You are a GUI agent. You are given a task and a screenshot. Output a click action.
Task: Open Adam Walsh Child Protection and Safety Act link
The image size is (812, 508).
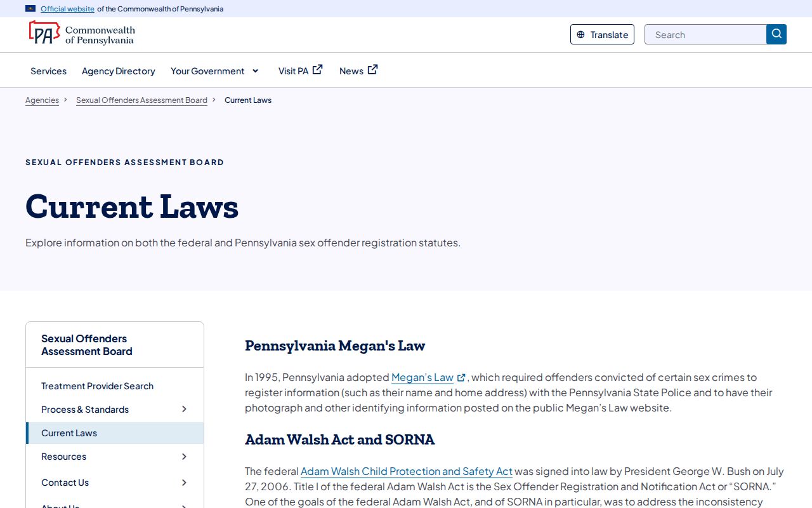click(x=406, y=471)
